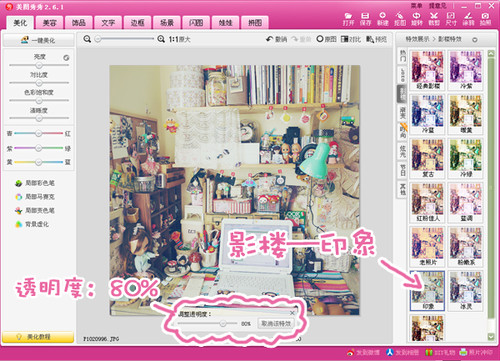Select the 涂鸦 doodle tool
This screenshot has width=500, height=361.
(x=468, y=19)
